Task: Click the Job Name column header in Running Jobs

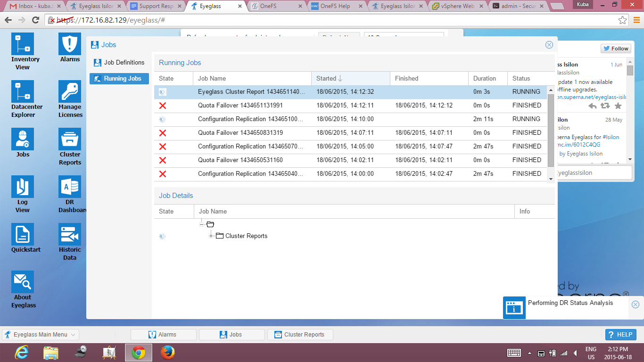Action: point(252,79)
